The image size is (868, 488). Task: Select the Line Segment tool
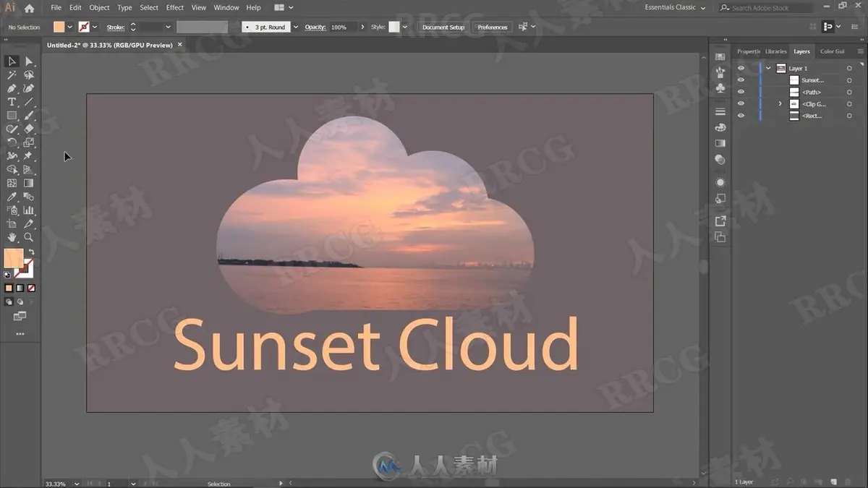pyautogui.click(x=29, y=102)
